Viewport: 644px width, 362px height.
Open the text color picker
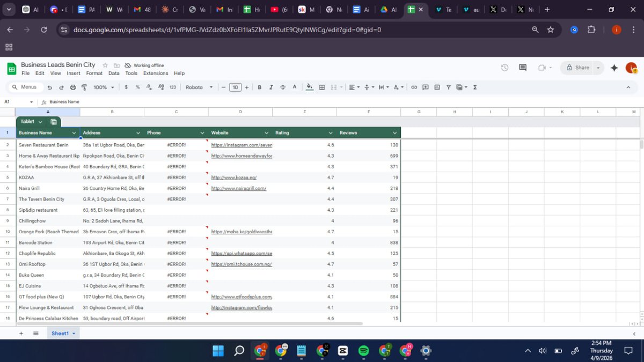click(295, 87)
